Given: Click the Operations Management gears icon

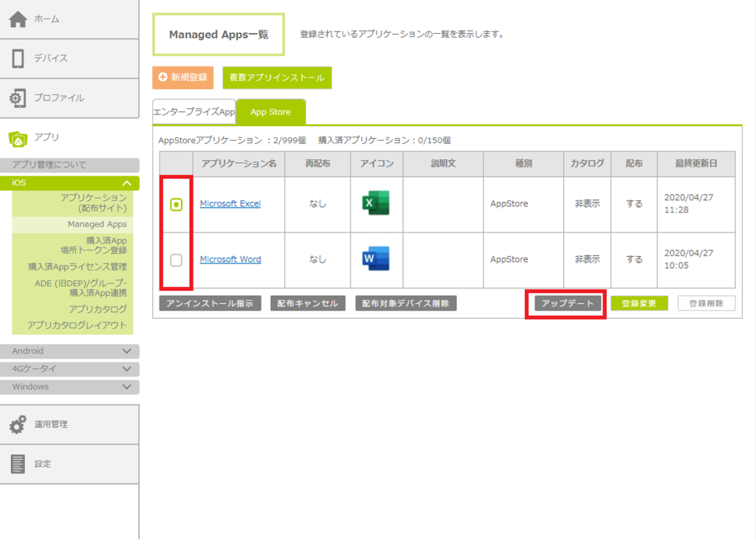Looking at the screenshot, I should point(18,425).
